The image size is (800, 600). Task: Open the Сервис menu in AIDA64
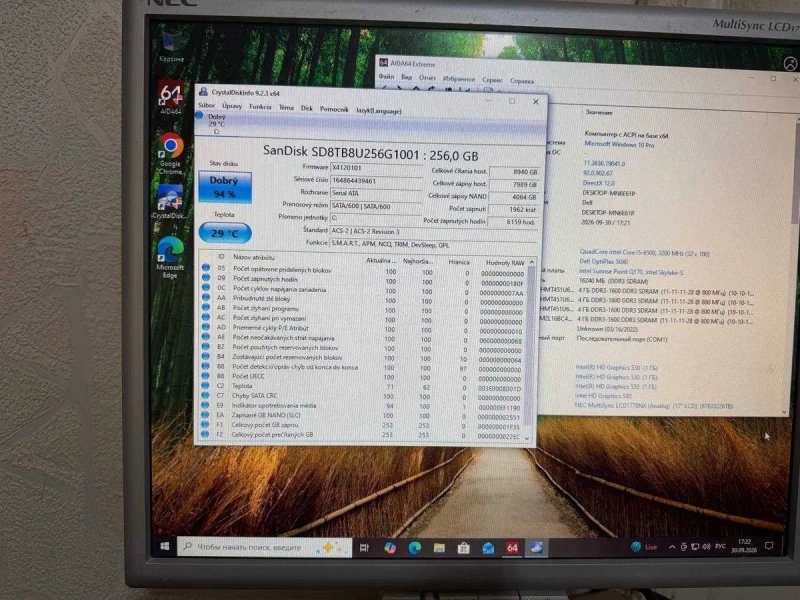tap(492, 80)
